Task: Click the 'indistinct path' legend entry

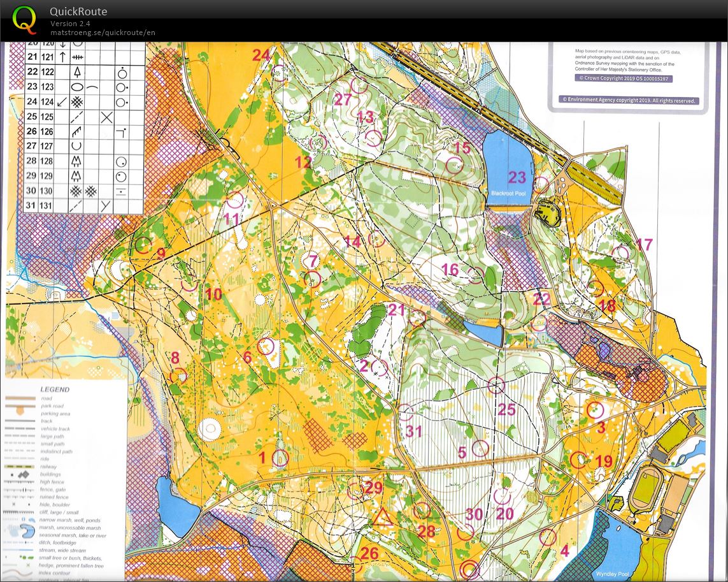Action: 57,451
